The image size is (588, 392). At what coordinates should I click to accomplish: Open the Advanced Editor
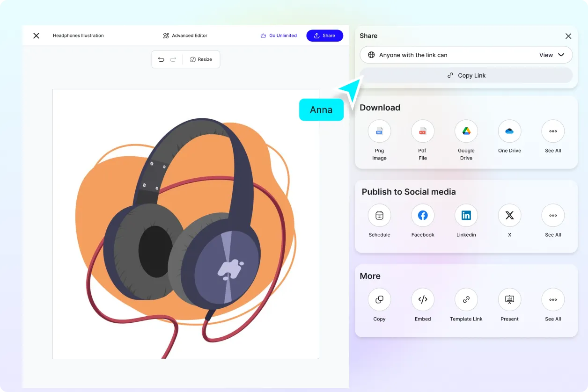(185, 36)
